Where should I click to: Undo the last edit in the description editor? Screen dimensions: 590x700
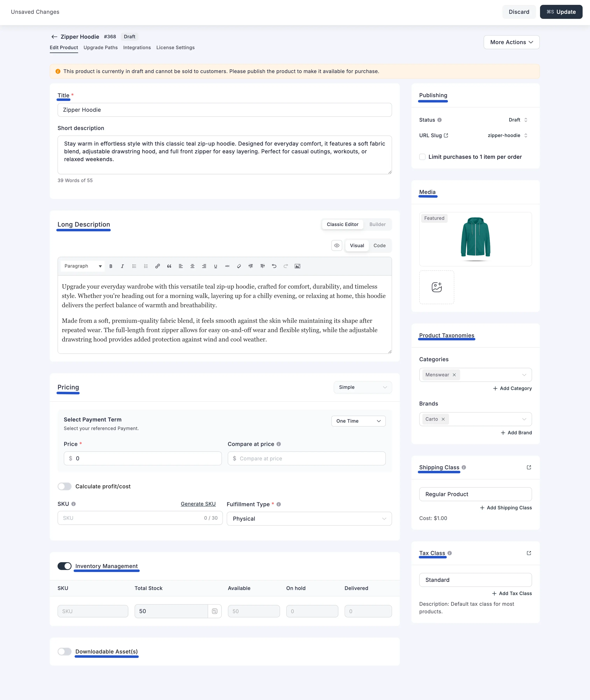[274, 266]
